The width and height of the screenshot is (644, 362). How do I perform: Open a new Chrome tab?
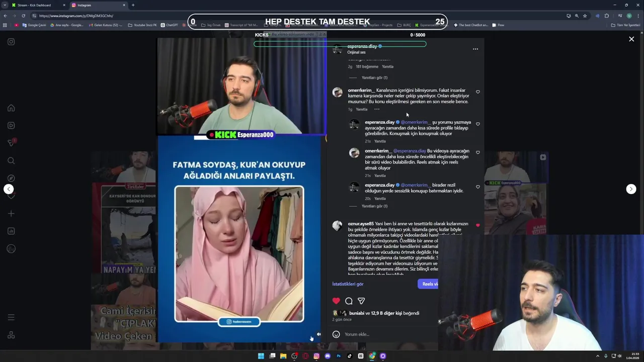tap(133, 5)
